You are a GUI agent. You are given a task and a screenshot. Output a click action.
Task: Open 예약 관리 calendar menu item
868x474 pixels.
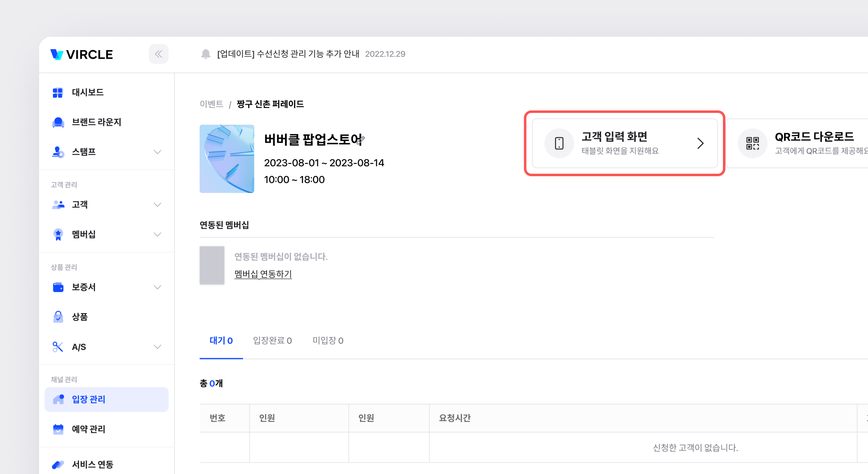(x=88, y=429)
